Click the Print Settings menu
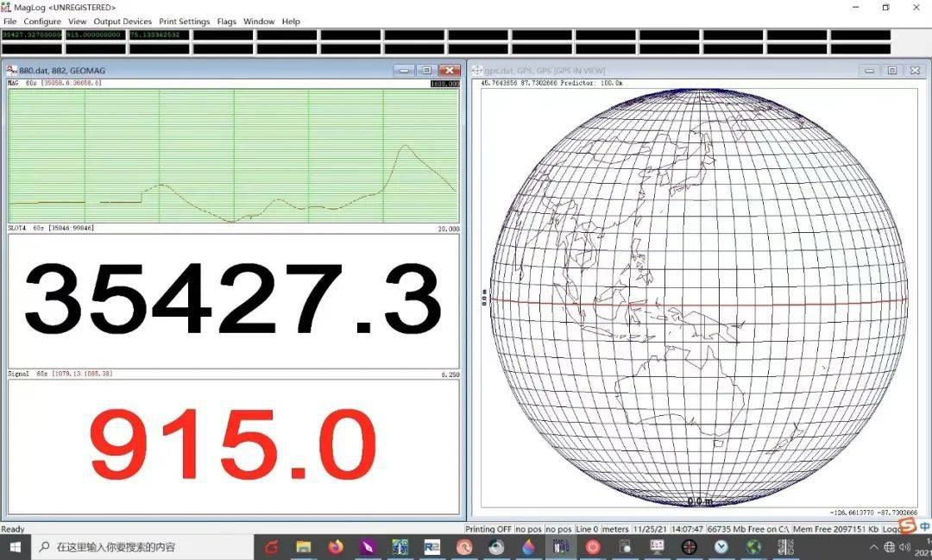The height and width of the screenshot is (560, 932). [184, 22]
